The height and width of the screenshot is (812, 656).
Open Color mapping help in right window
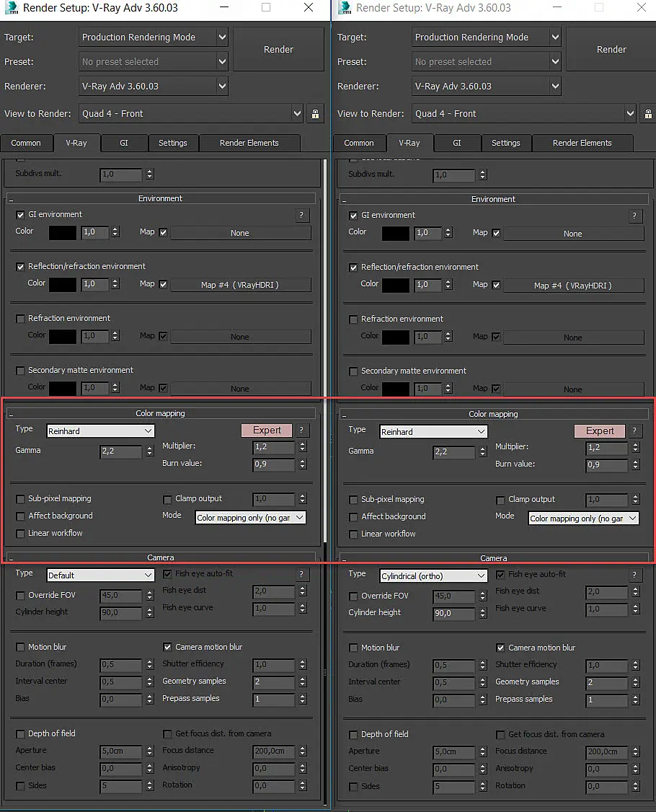(x=634, y=431)
